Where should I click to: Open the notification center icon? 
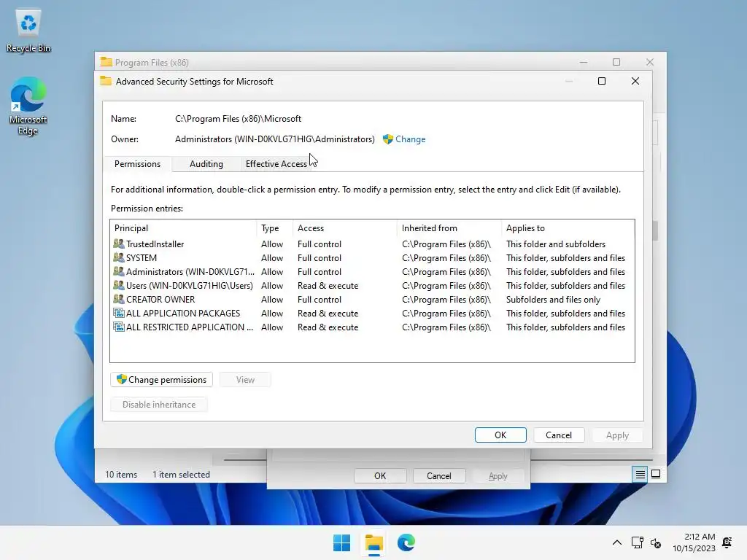727,542
